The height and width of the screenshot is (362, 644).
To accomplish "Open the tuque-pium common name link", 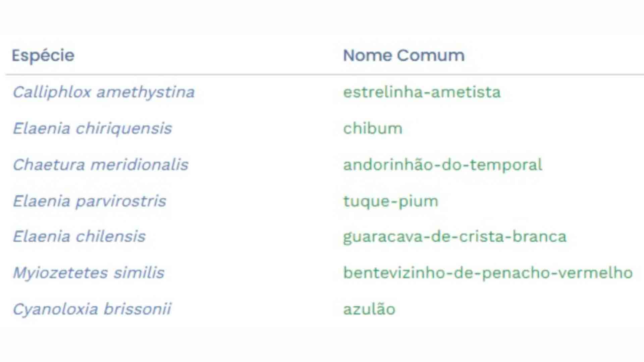I will pyautogui.click(x=390, y=201).
